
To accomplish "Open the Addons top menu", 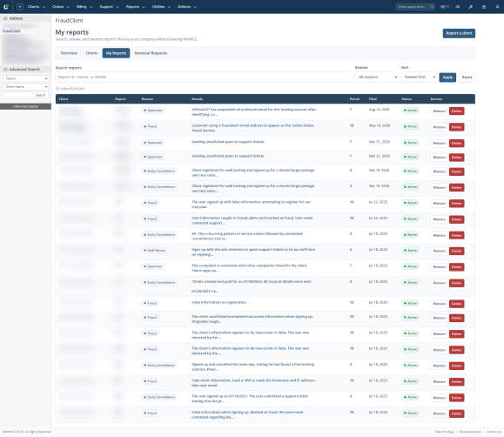I will click(x=187, y=7).
